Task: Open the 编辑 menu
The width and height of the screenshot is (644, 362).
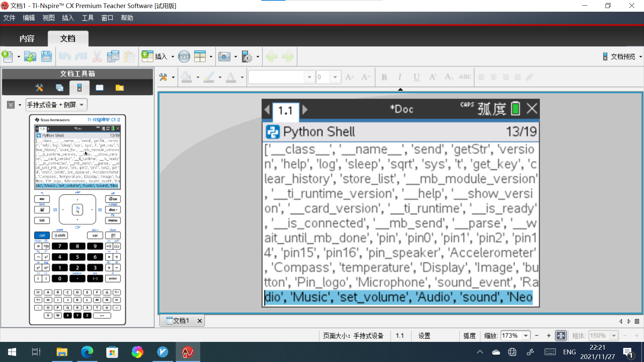Action: click(29, 18)
